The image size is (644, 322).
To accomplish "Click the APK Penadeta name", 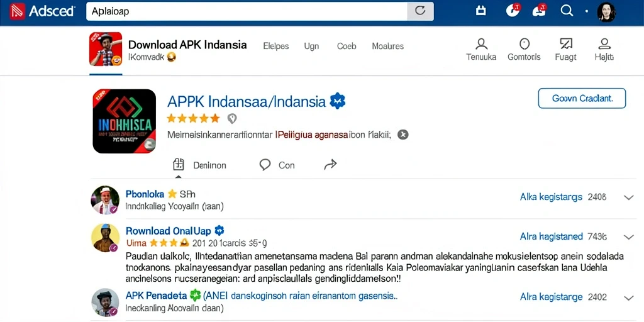I will point(156,296).
